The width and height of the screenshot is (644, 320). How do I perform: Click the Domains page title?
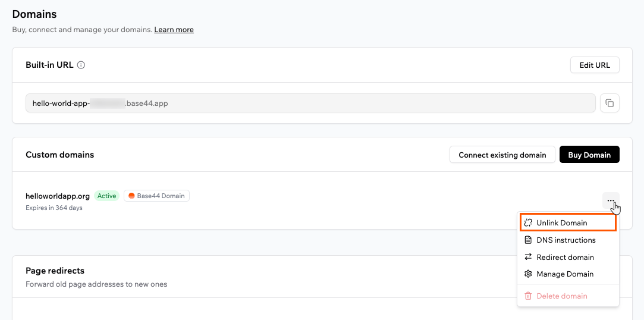[34, 14]
